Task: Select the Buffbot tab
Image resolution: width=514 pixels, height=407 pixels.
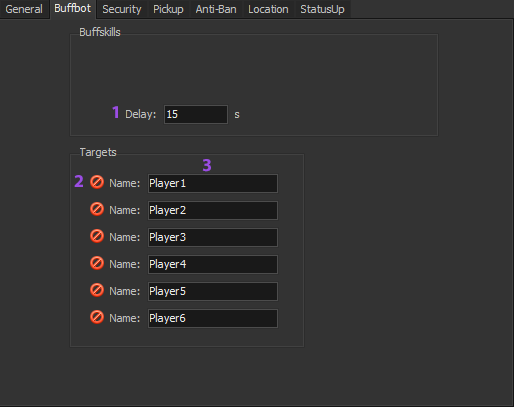Action: [x=73, y=9]
